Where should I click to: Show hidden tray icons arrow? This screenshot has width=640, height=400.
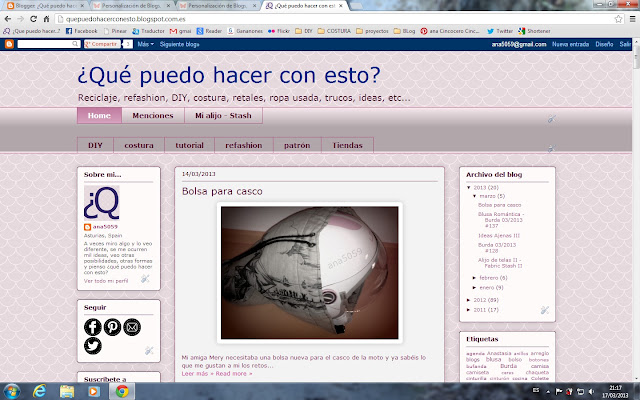pos(548,392)
